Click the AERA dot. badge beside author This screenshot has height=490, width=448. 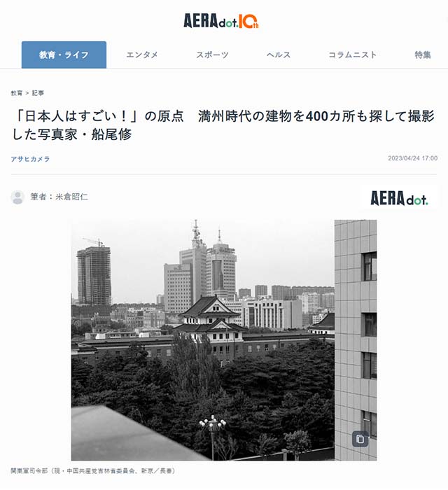click(x=399, y=198)
